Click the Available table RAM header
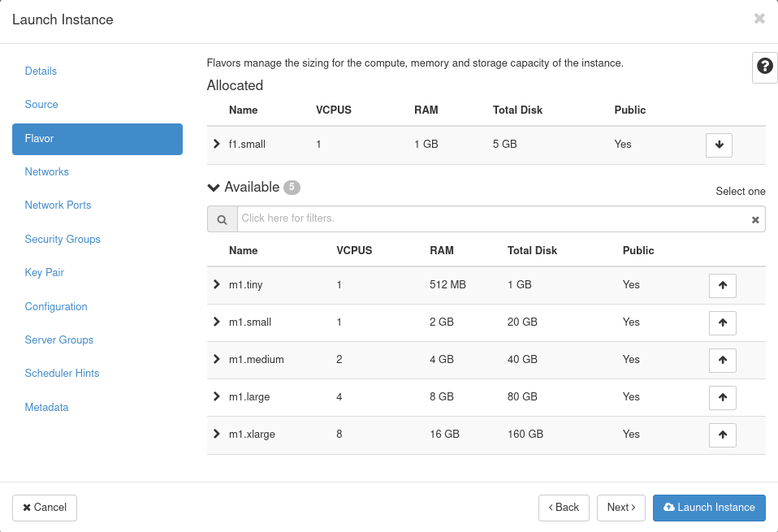Image resolution: width=778 pixels, height=532 pixels. [442, 251]
